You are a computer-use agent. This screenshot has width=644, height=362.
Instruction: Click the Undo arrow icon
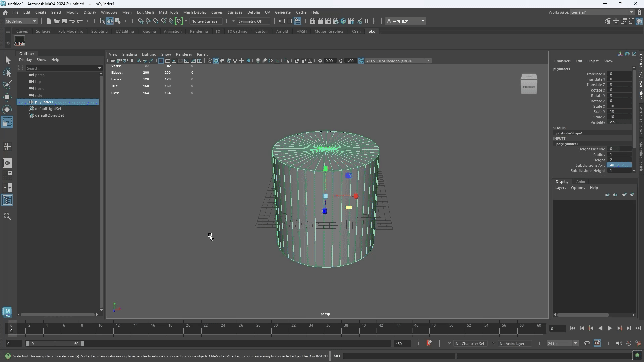(x=72, y=21)
